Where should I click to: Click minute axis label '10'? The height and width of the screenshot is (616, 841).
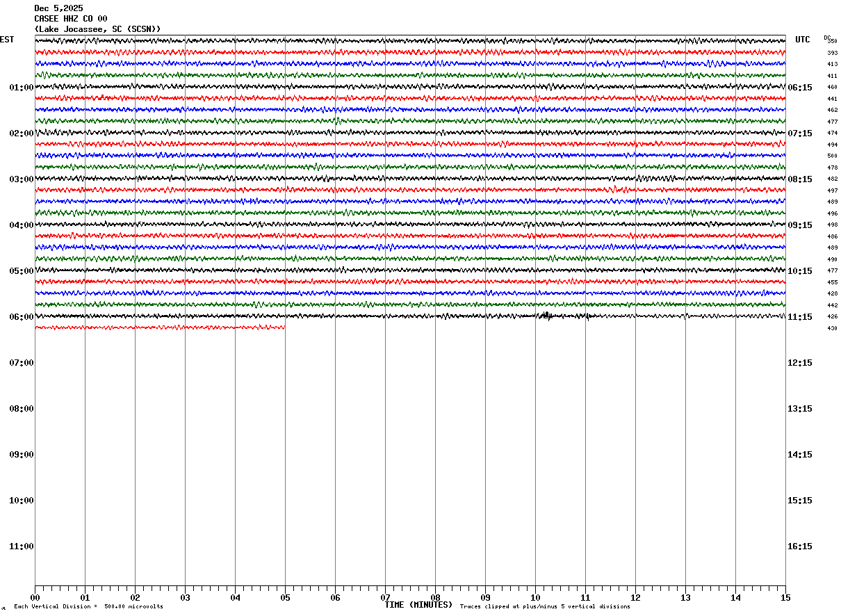pyautogui.click(x=535, y=598)
